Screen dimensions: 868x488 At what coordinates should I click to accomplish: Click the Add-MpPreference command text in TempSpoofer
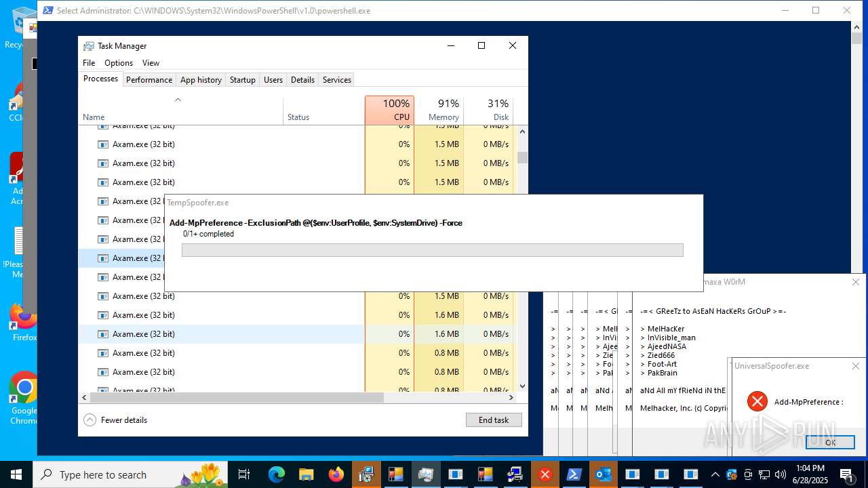pyautogui.click(x=316, y=222)
